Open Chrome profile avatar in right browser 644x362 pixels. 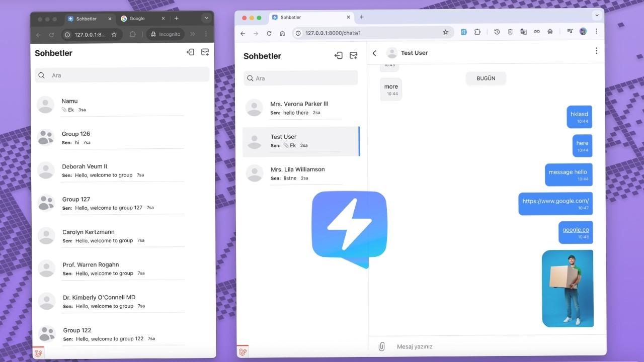583,31
